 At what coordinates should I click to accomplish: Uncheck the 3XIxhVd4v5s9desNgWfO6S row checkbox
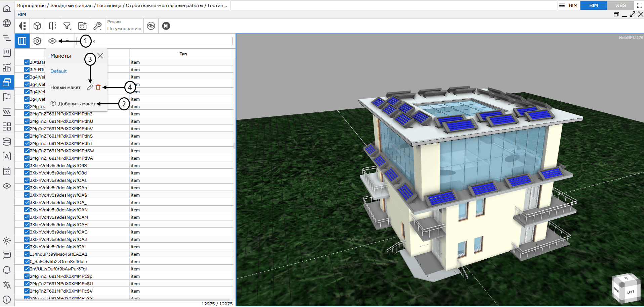pos(27,165)
